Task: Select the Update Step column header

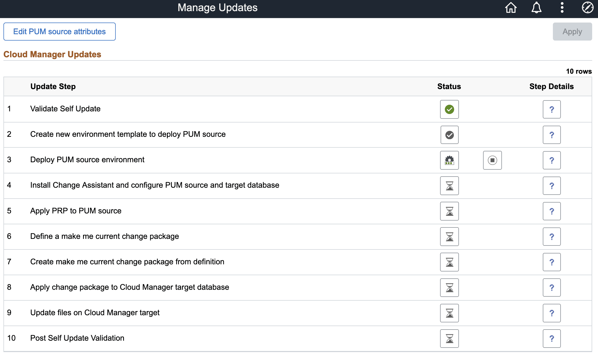Action: [53, 86]
